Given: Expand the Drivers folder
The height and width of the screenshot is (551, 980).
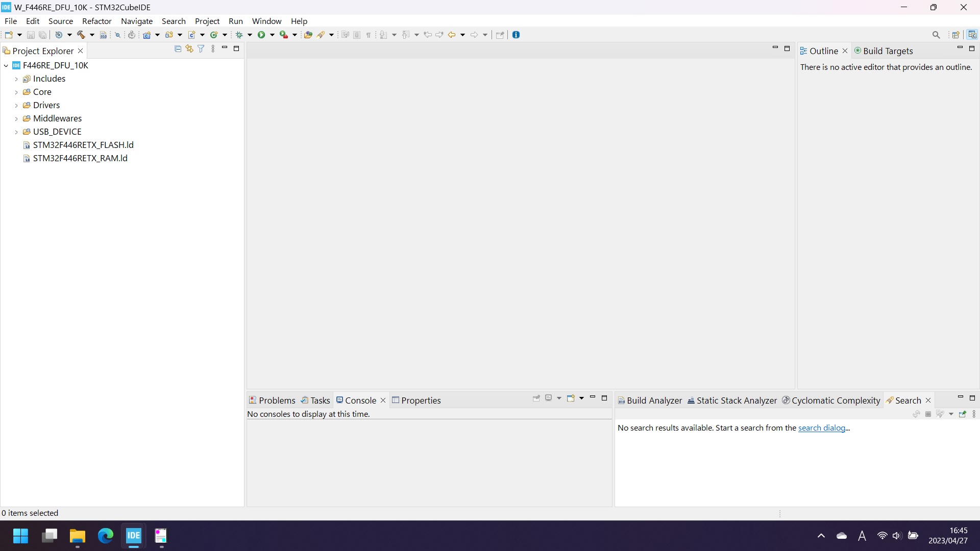Looking at the screenshot, I should [16, 106].
